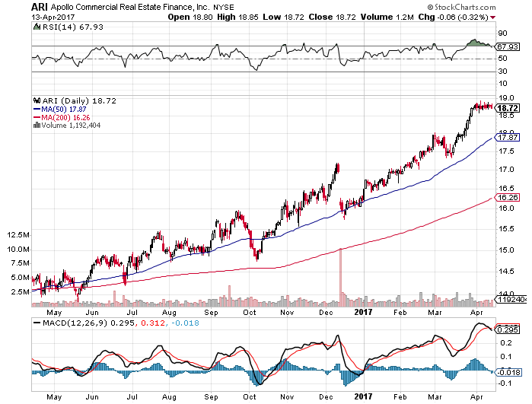
Task: Click the blue 17.87 moving average tag
Action: coord(508,138)
